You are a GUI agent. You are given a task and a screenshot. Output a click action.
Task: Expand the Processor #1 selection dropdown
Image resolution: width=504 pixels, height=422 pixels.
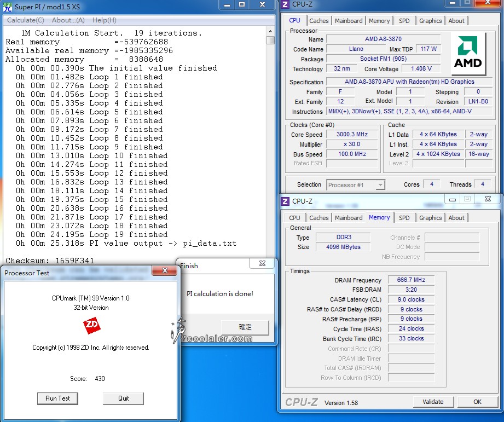(x=380, y=185)
